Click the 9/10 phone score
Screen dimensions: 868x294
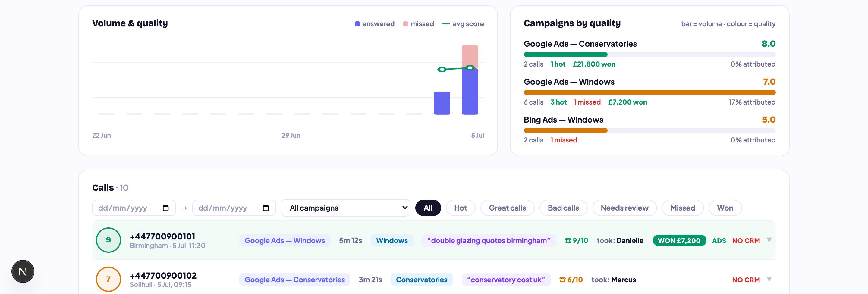pyautogui.click(x=576, y=240)
